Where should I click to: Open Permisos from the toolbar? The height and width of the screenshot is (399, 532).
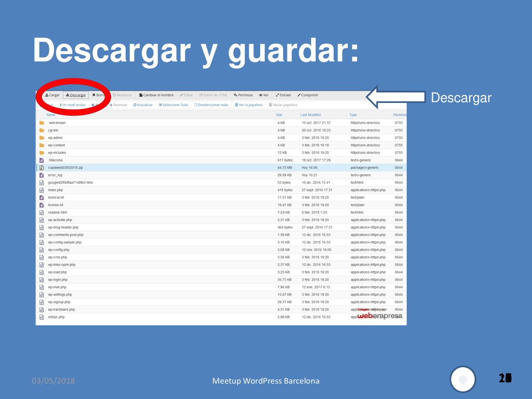(x=243, y=96)
